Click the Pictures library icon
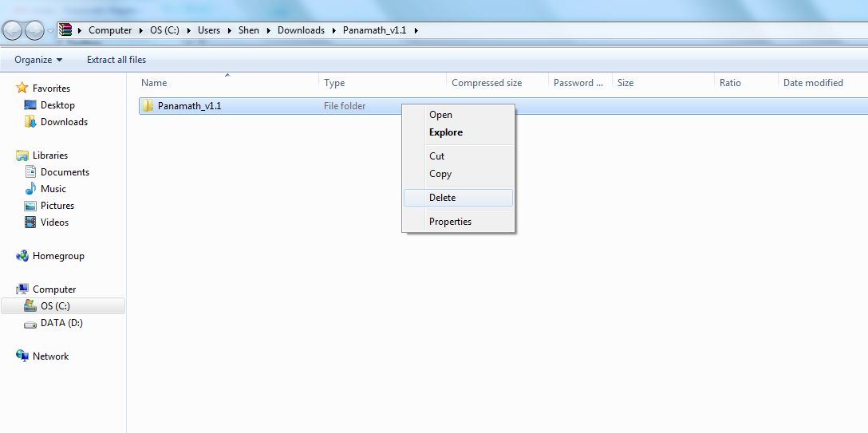The height and width of the screenshot is (433, 868). pyautogui.click(x=30, y=206)
